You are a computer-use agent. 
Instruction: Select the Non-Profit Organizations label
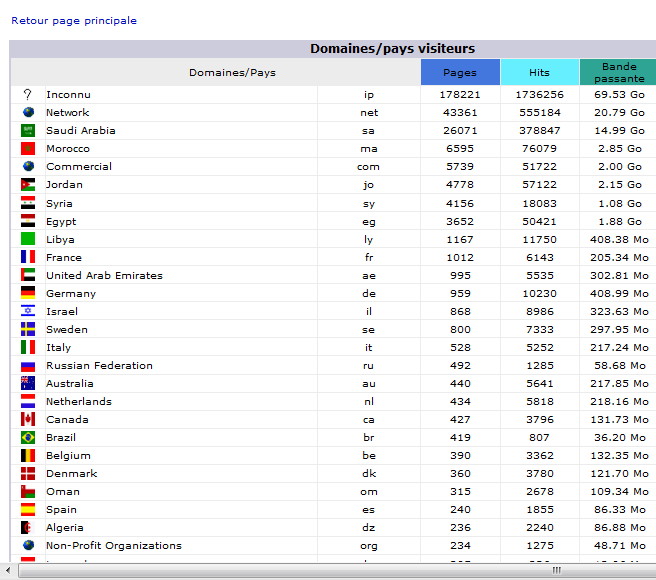click(x=114, y=545)
